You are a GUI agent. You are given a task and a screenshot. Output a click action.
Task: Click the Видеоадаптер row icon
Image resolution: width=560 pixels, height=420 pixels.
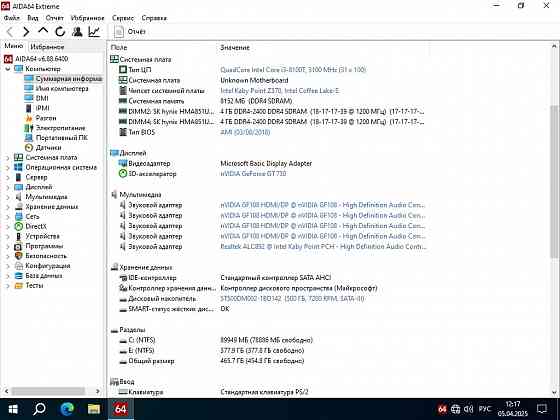[123, 163]
